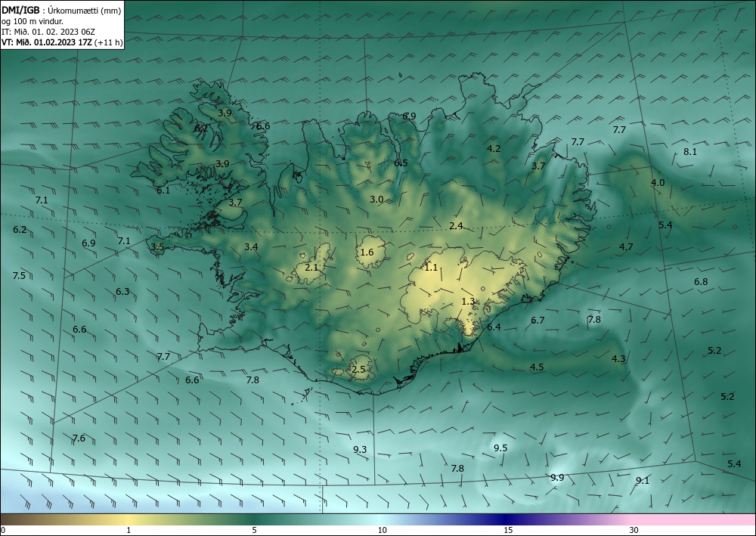The image size is (756, 536).
Task: Click the map value 3.0
Action: 376,199
